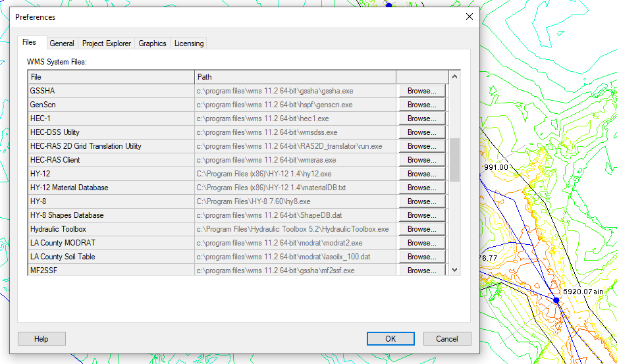The image size is (617, 364).
Task: Switch to the General tab
Action: 62,43
